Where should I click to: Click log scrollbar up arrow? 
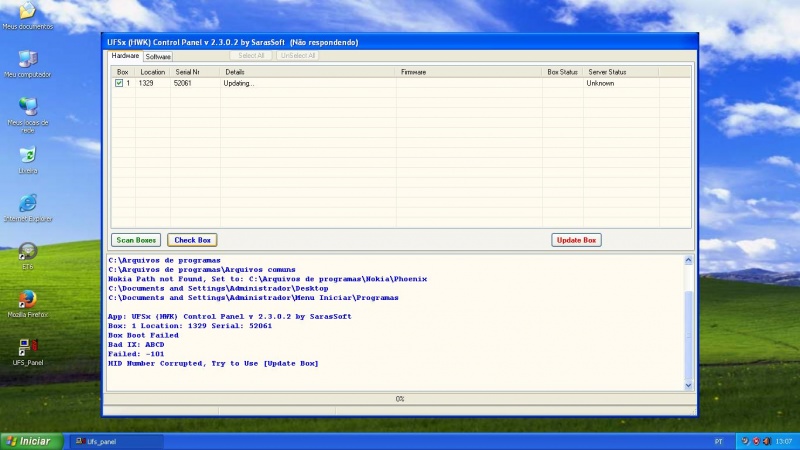point(688,260)
